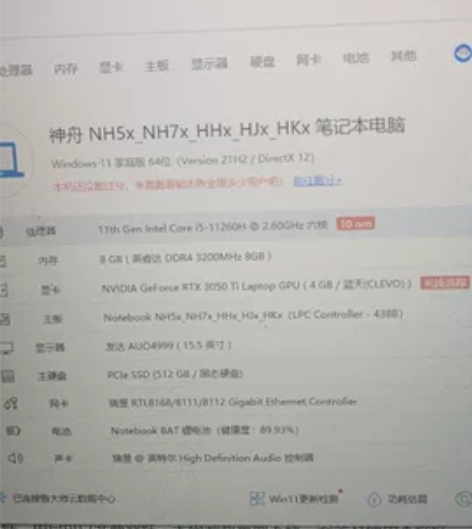Click the red 10 nm badge
This screenshot has width=472, height=529.
click(355, 223)
